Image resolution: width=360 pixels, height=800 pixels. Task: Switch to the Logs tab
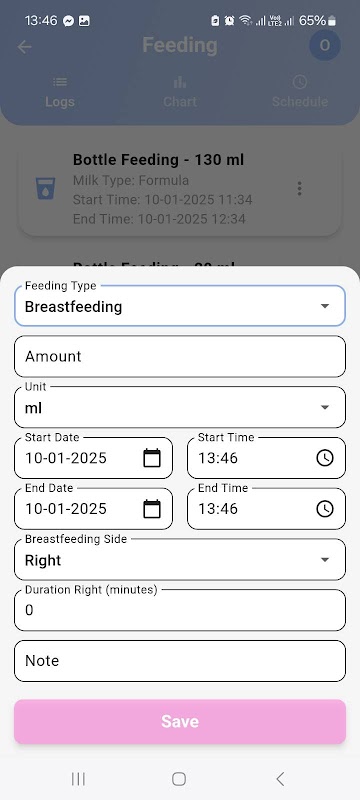click(60, 92)
